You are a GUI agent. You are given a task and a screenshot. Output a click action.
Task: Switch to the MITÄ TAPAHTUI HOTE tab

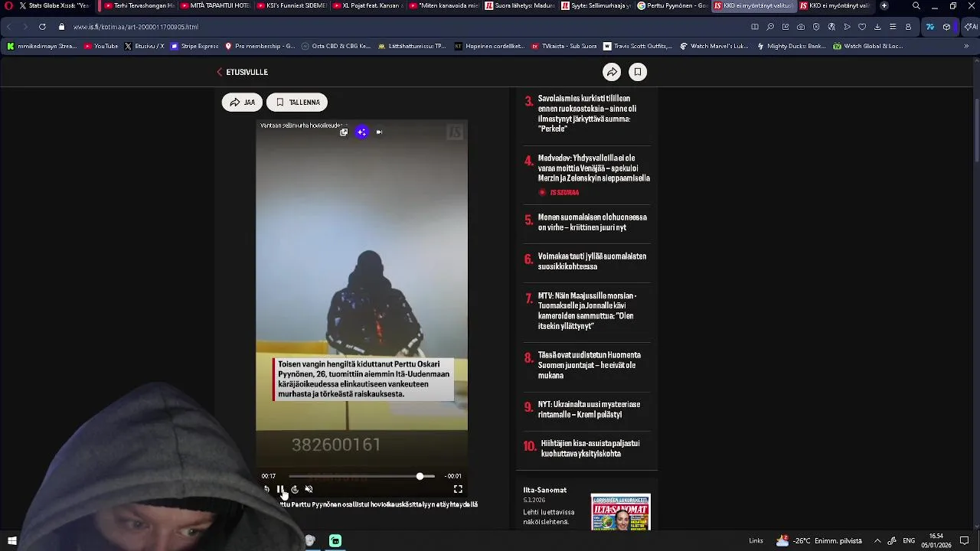tap(215, 5)
